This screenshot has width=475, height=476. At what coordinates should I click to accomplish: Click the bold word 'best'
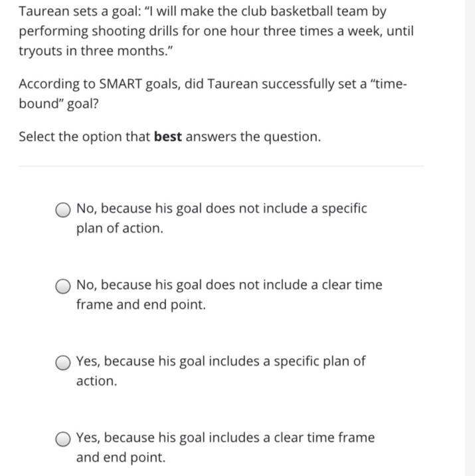coord(168,136)
